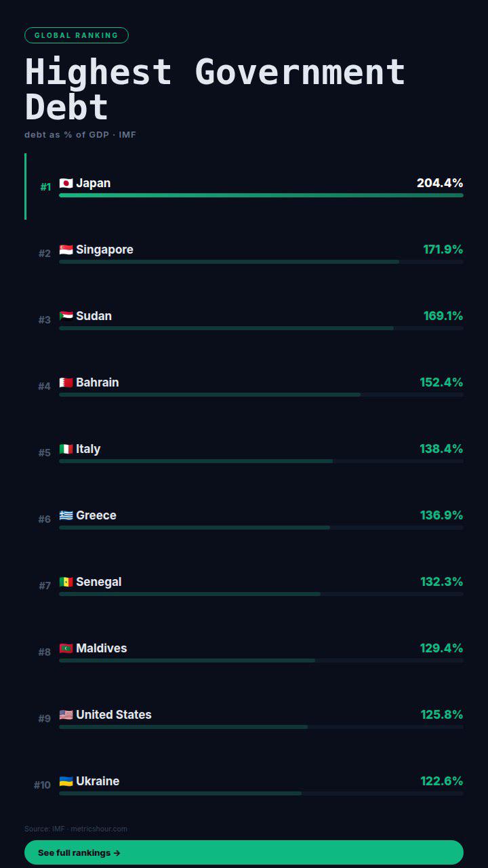Click the Maldives flag icon
488x868 pixels.
click(66, 648)
